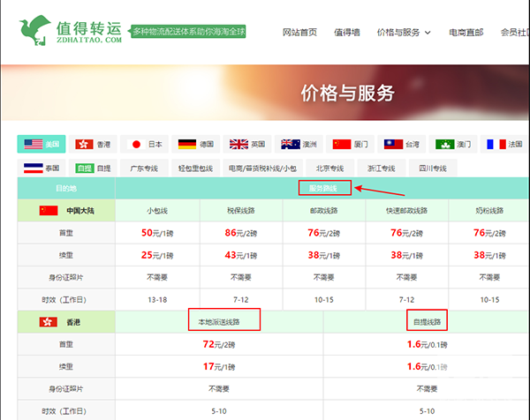This screenshot has width=530, height=420.
Task: Open the 澳洲 flag tab
Action: click(299, 144)
